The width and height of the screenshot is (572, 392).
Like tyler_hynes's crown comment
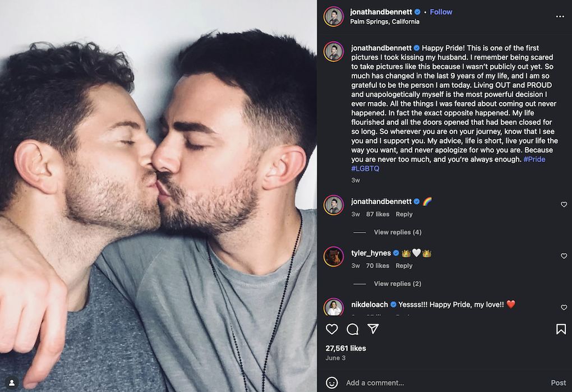point(564,256)
